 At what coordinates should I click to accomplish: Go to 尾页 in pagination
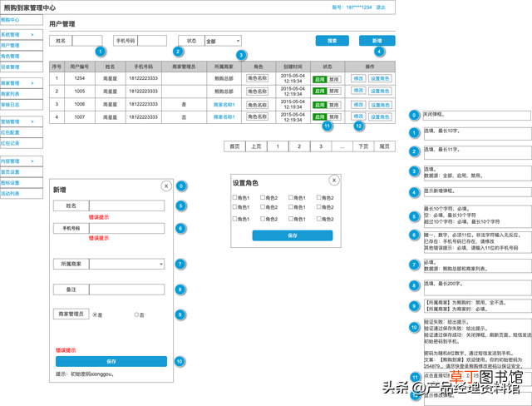384,146
